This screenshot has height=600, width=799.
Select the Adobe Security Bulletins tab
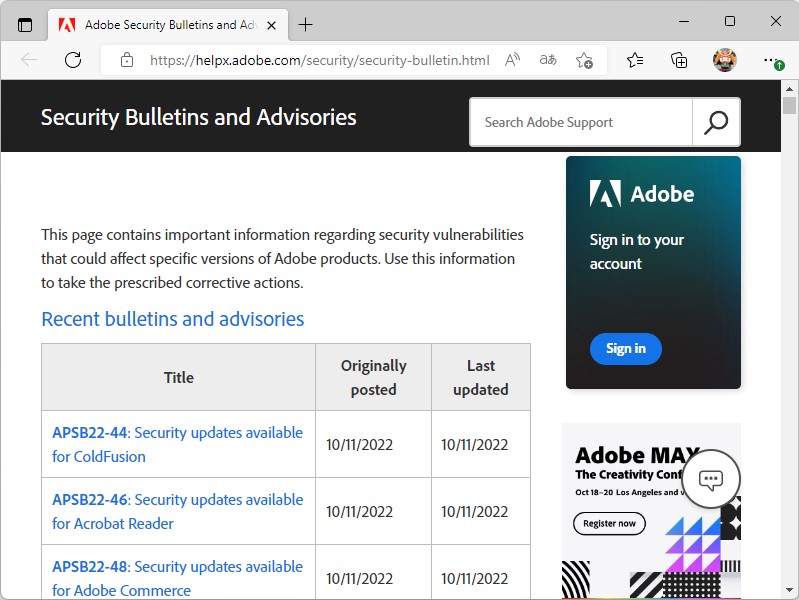(160, 24)
